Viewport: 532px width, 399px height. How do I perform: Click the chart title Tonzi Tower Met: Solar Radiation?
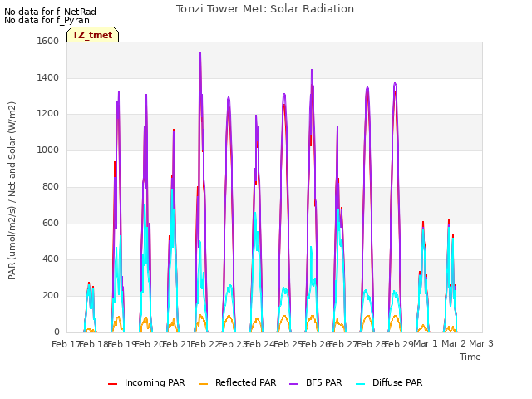pos(265,9)
